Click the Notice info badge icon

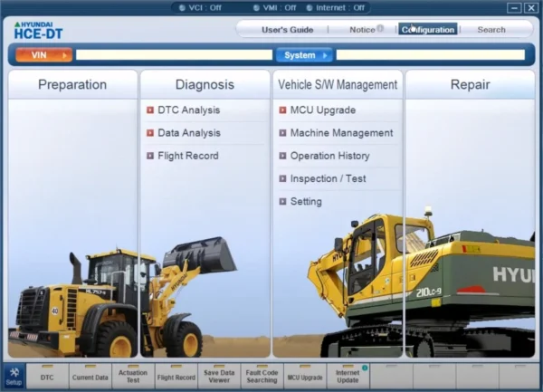[x=380, y=28]
